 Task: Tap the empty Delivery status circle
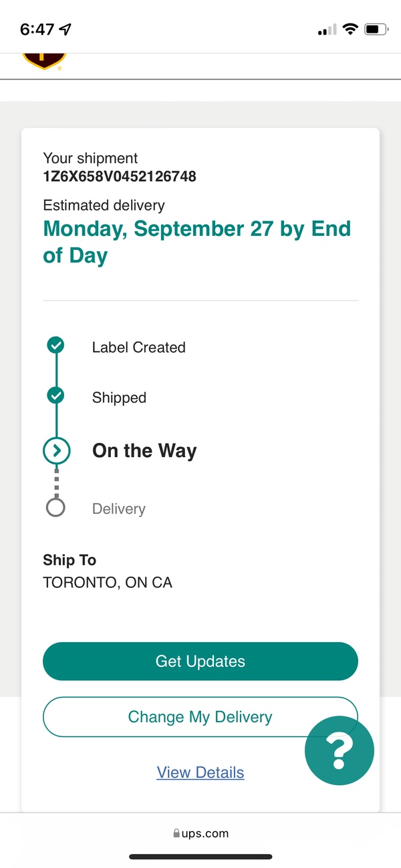(55, 508)
